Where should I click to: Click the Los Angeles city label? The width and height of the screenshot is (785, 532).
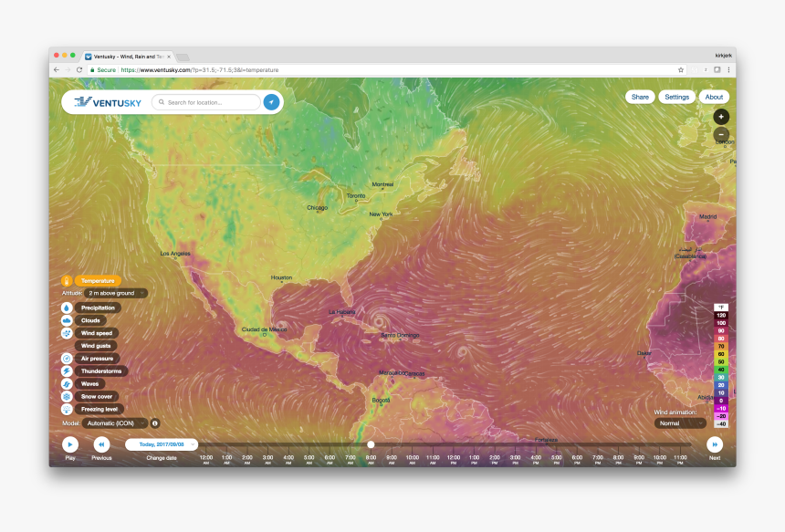pyautogui.click(x=174, y=254)
